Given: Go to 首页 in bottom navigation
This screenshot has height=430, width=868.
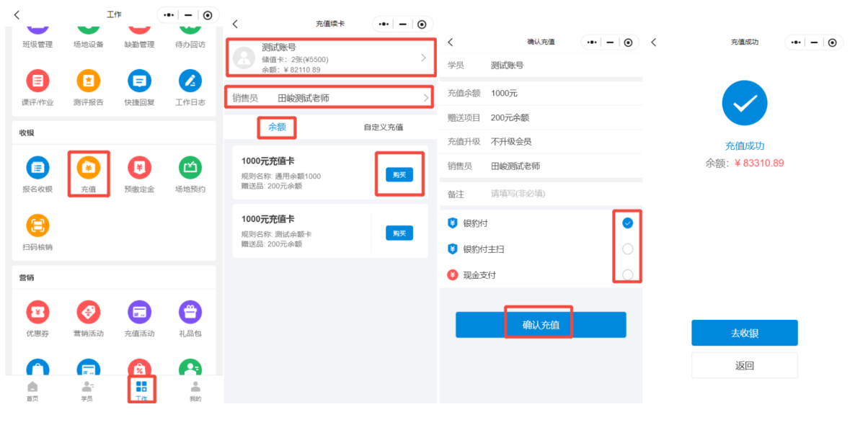Looking at the screenshot, I should click(32, 391).
